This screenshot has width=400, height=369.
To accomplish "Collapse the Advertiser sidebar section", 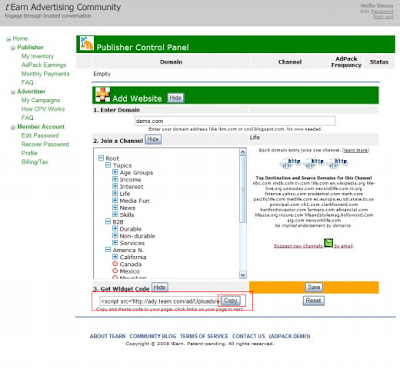I will (13, 92).
